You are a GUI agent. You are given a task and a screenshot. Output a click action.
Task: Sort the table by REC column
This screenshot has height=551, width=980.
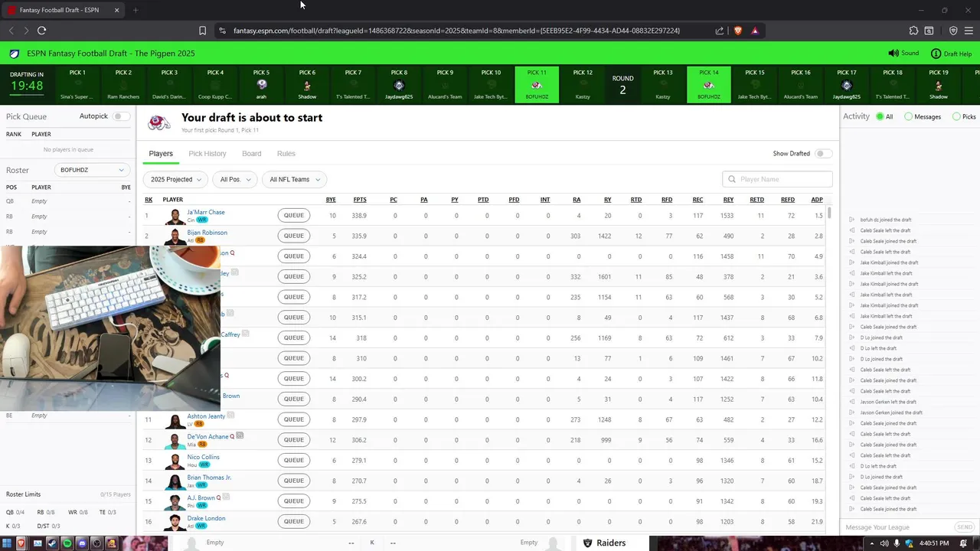(x=697, y=200)
